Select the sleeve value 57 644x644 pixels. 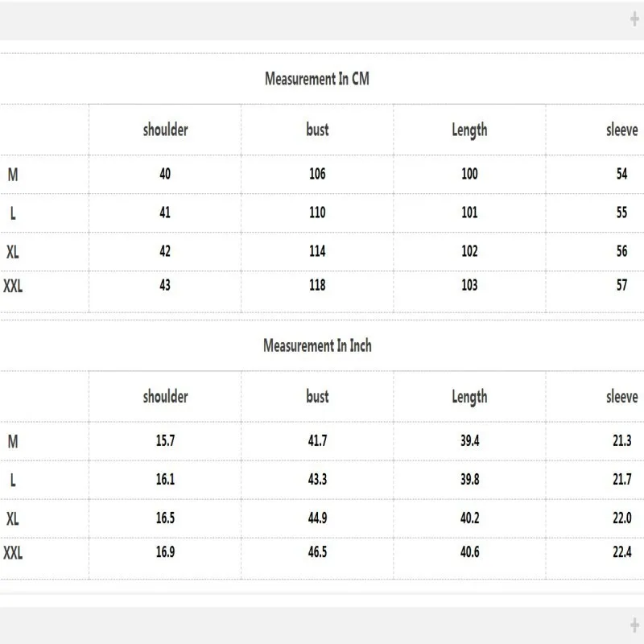pos(621,285)
